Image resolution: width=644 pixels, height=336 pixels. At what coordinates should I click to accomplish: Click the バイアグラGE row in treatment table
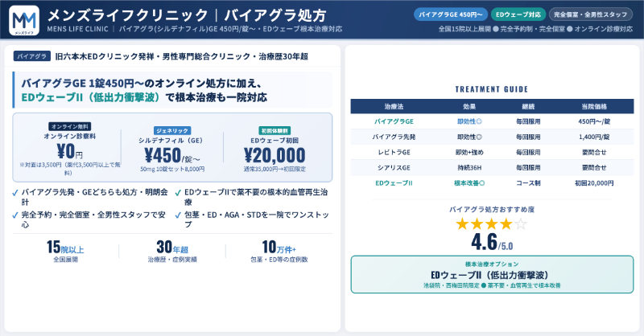pos(491,121)
